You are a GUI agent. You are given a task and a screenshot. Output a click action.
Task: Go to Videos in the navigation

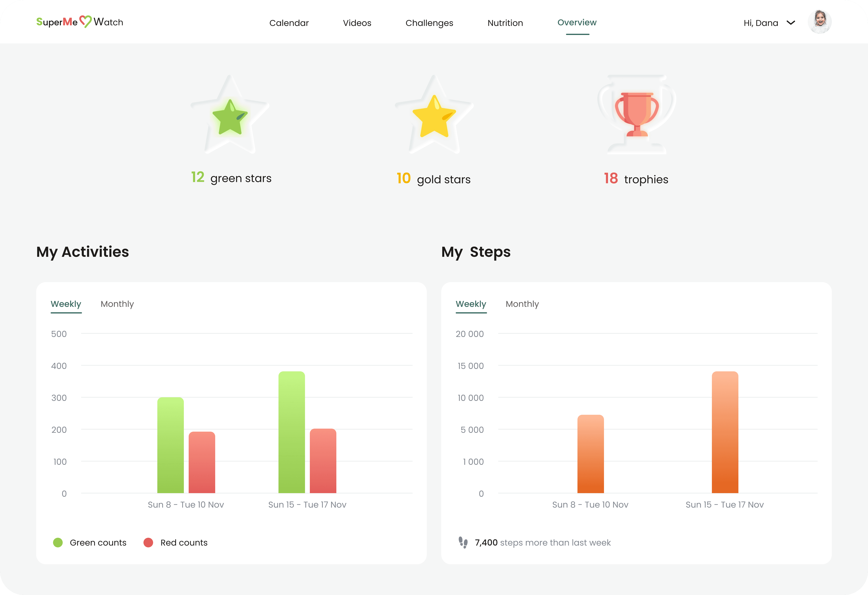(357, 23)
